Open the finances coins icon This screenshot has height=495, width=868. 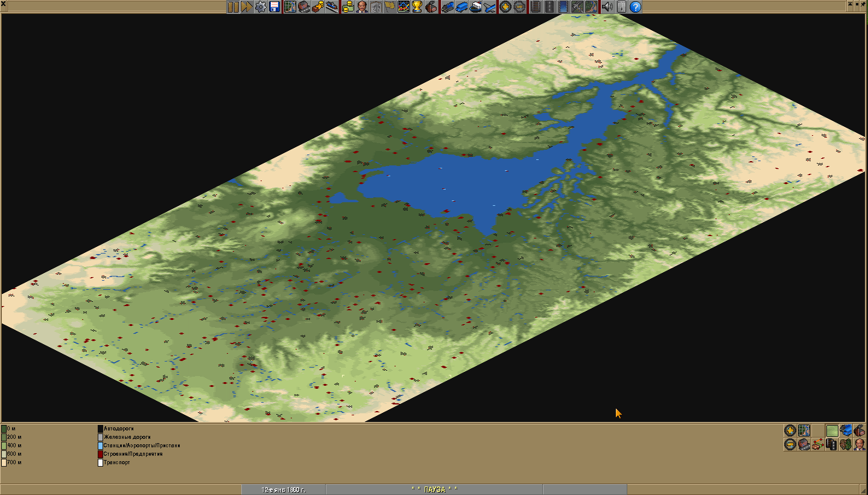click(x=347, y=7)
